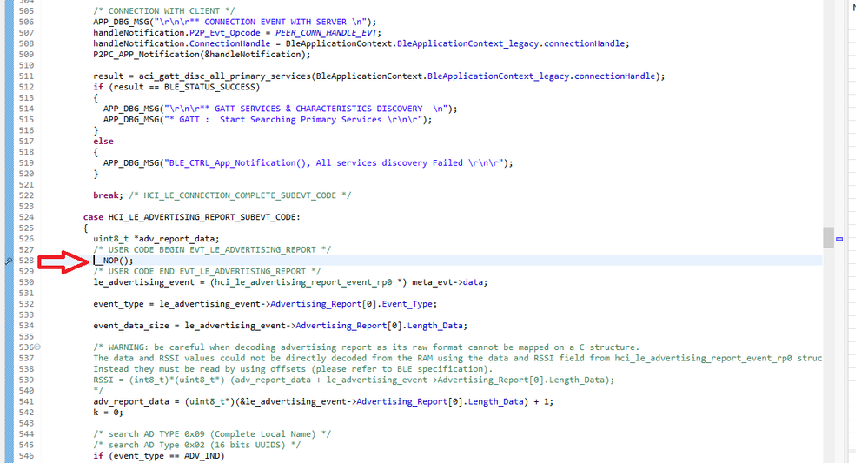Click the 'USER CODE END EVT_LE_ADVERTISING_REPORT' comment
Viewport: 868px width, 463px height.
207,271
